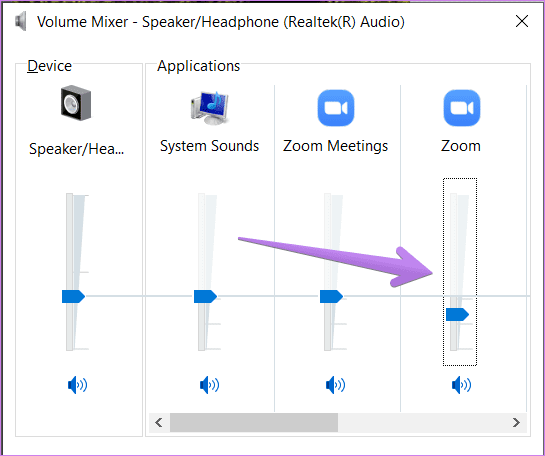
Task: Click empty scrollbar track right of thumb
Action: pos(422,423)
